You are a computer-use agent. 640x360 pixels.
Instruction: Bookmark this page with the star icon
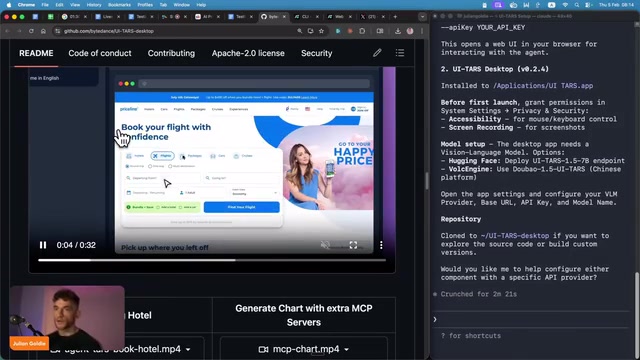click(321, 31)
